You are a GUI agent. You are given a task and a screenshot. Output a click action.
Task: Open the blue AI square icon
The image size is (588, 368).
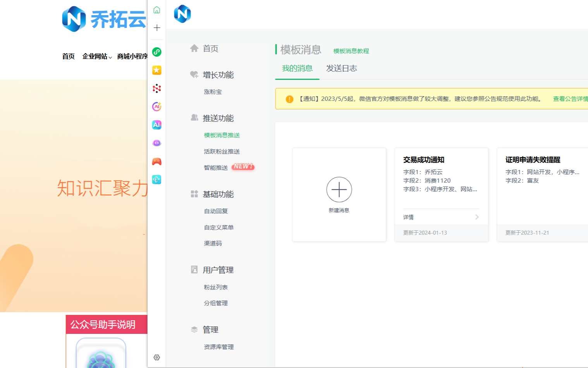(156, 125)
